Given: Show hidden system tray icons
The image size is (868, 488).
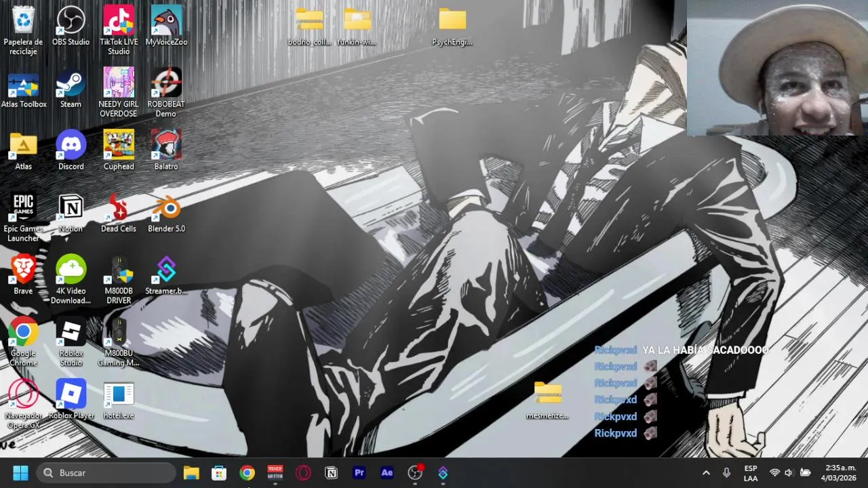Looking at the screenshot, I should tap(706, 472).
